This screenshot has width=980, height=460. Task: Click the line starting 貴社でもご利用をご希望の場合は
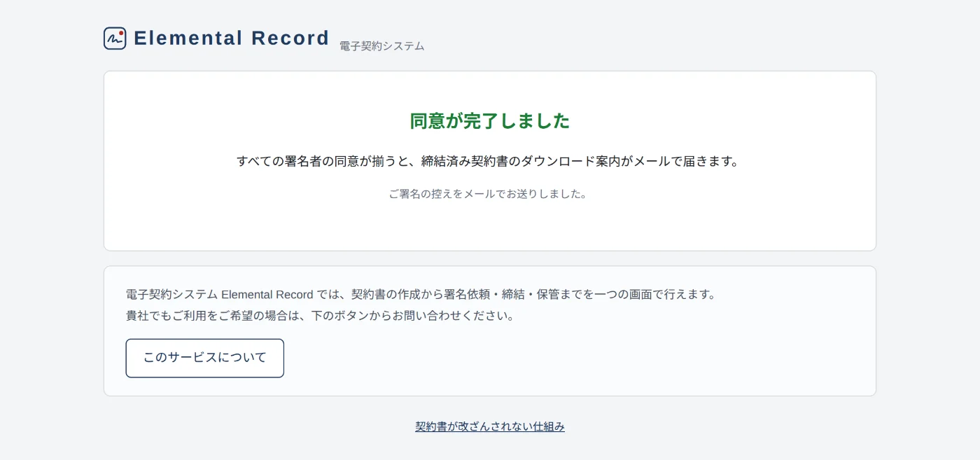[x=321, y=316]
